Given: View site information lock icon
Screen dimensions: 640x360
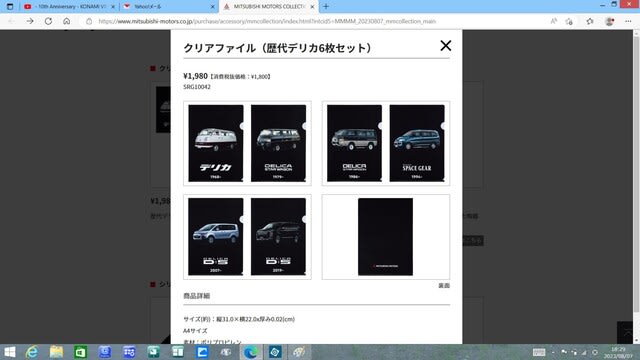Looking at the screenshot, I should (89, 21).
